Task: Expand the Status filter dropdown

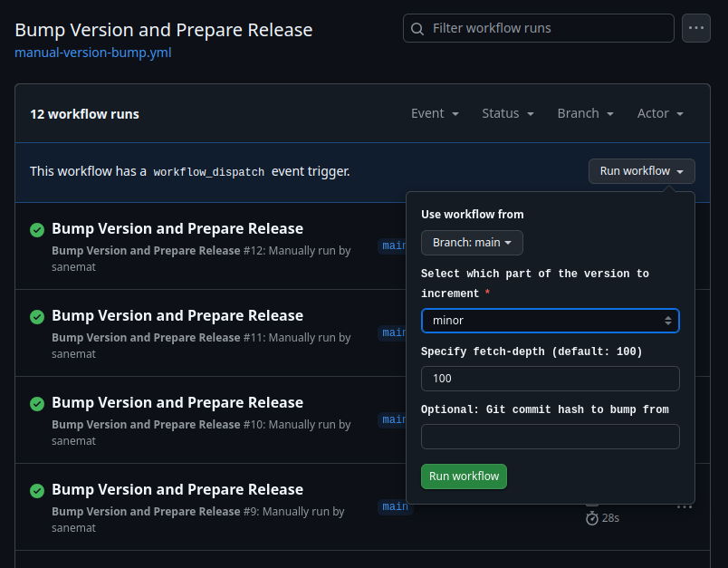Action: [508, 113]
